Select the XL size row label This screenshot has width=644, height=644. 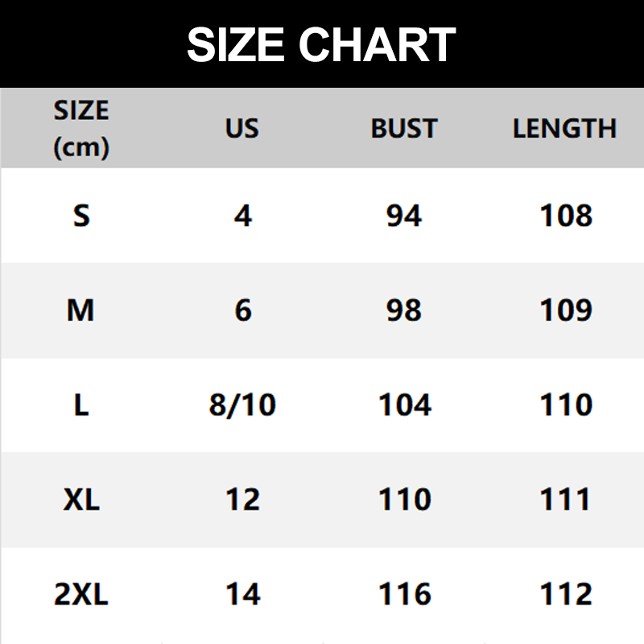[x=81, y=500]
